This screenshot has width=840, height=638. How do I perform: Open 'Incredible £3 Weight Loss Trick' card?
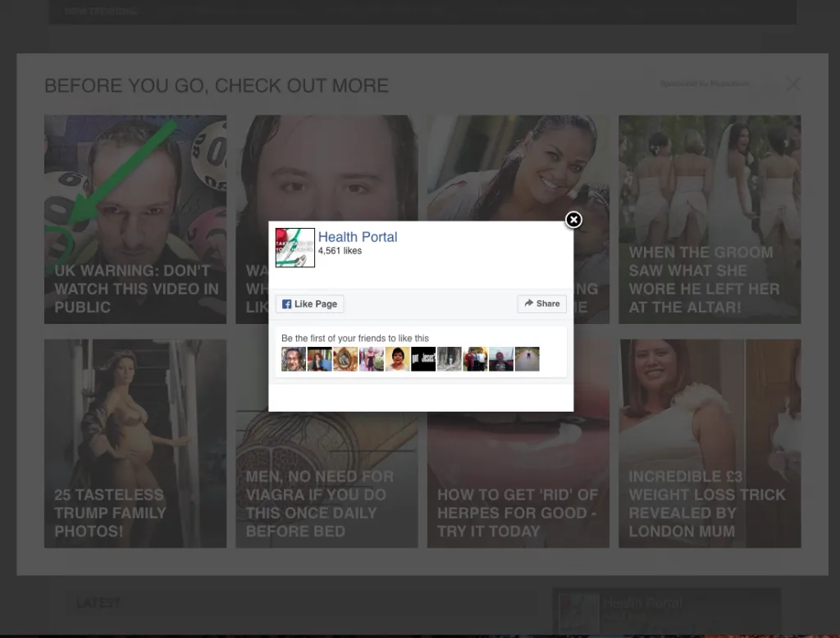point(710,443)
